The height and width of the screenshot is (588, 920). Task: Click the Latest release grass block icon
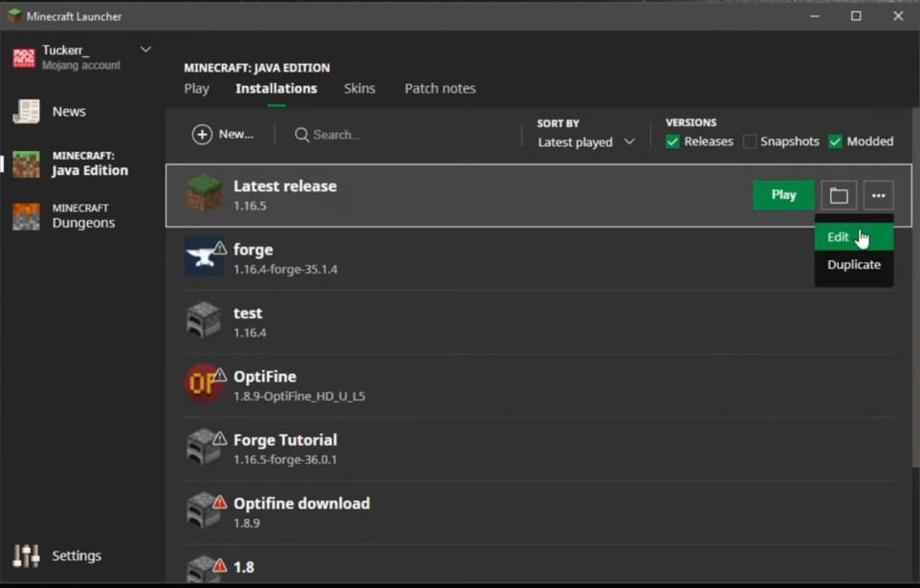[x=204, y=192]
